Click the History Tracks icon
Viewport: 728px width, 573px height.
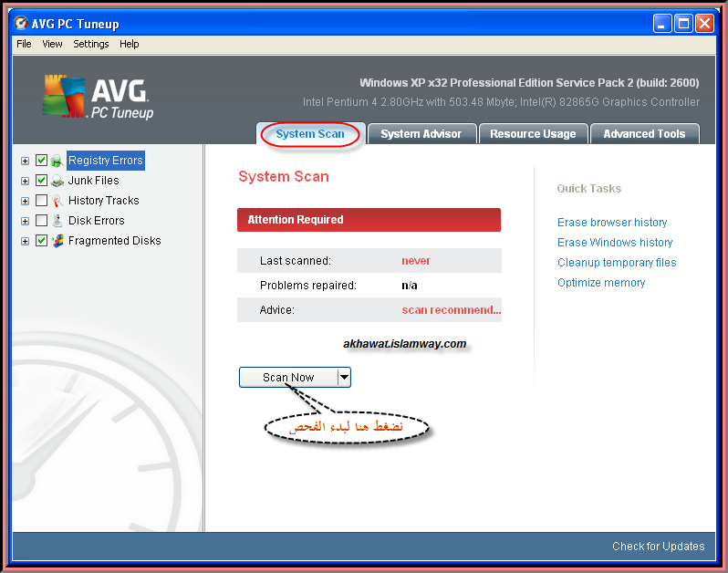(57, 201)
